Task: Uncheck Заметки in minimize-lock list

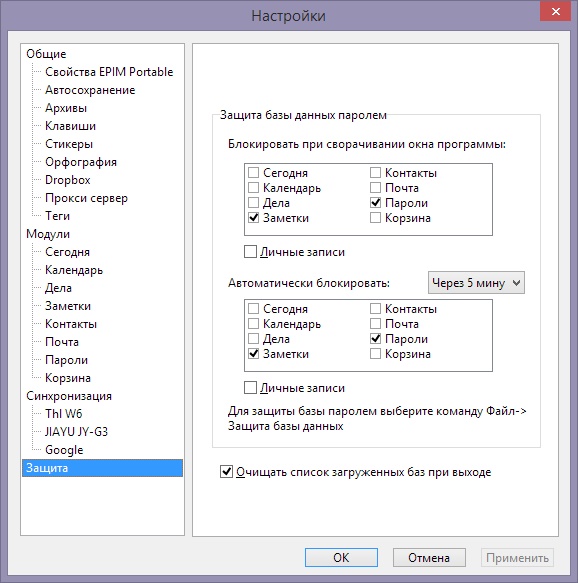Action: tap(254, 218)
